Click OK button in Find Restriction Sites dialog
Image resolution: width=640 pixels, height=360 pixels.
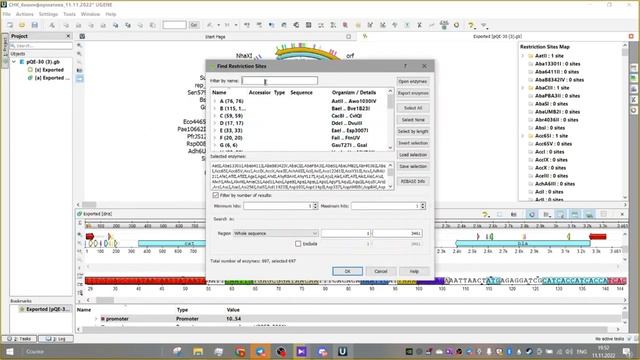[347, 271]
